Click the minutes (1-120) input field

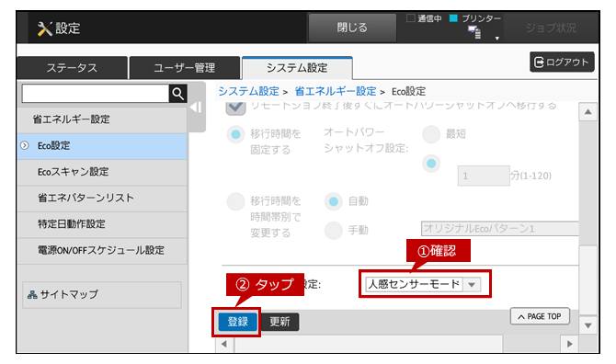484,176
